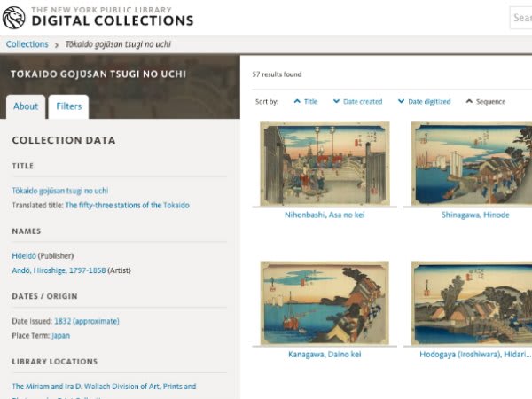
Task: Sort results by Date created
Action: coord(363,101)
